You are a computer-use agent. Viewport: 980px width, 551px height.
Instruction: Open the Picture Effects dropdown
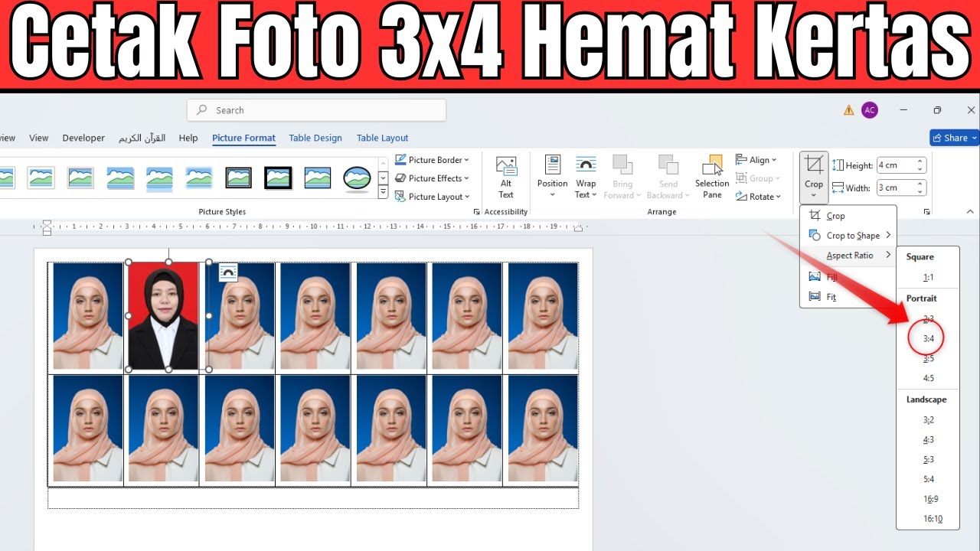pyautogui.click(x=433, y=178)
